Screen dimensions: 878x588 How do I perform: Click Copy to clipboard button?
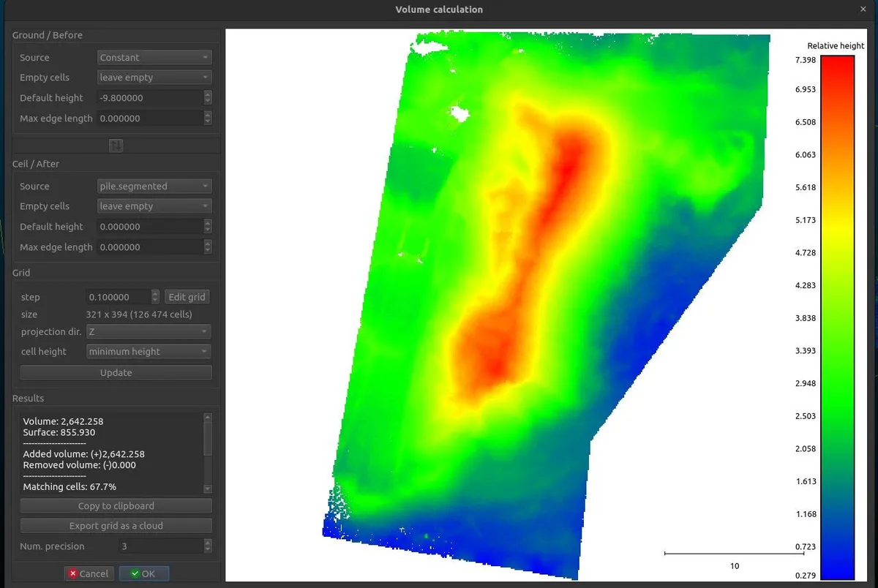click(116, 506)
